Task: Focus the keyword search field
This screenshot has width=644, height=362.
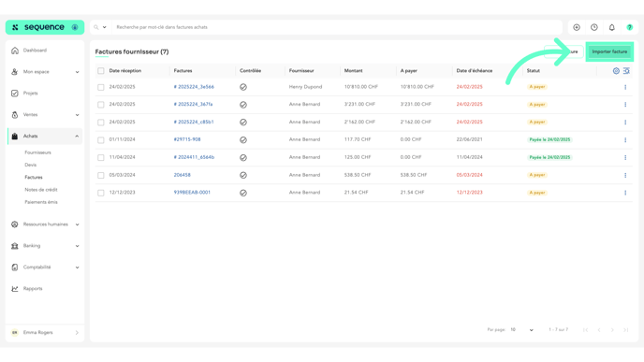Action: pos(337,27)
